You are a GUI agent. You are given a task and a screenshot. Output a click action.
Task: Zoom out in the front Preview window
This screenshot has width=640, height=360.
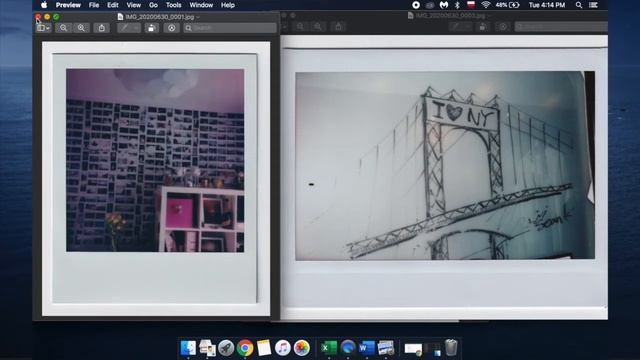(x=63, y=28)
